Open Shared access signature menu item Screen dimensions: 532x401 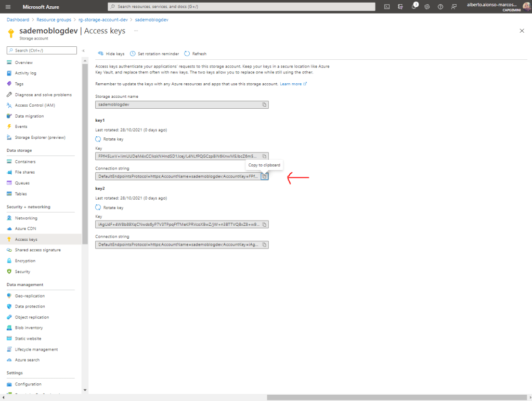pos(37,250)
